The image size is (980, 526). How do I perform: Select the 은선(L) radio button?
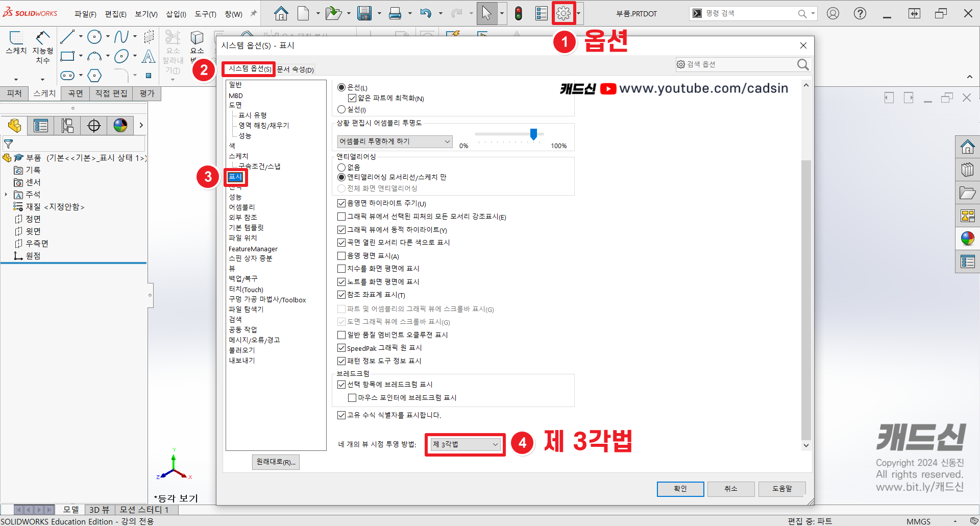point(341,87)
